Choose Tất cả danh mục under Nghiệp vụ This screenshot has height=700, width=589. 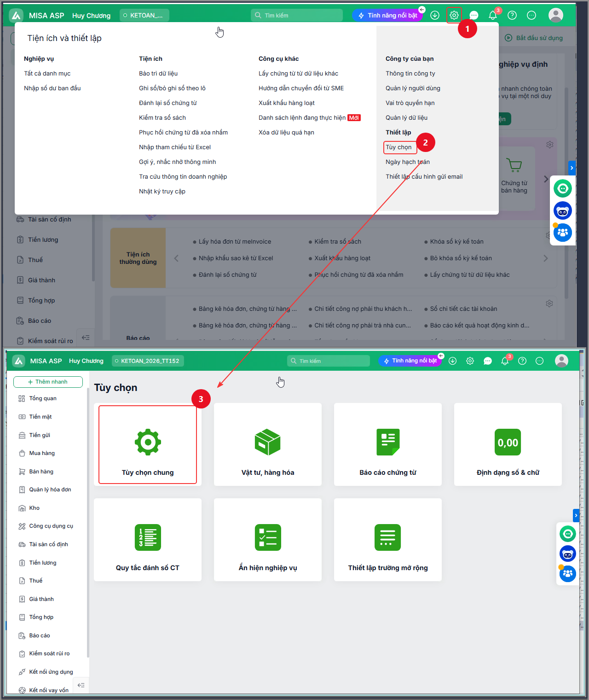click(x=47, y=74)
